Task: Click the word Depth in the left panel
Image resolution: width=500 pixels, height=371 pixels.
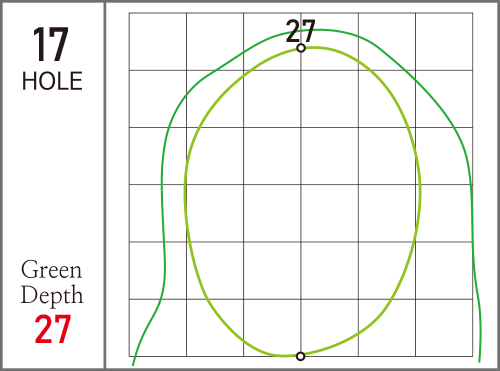Action: click(52, 295)
